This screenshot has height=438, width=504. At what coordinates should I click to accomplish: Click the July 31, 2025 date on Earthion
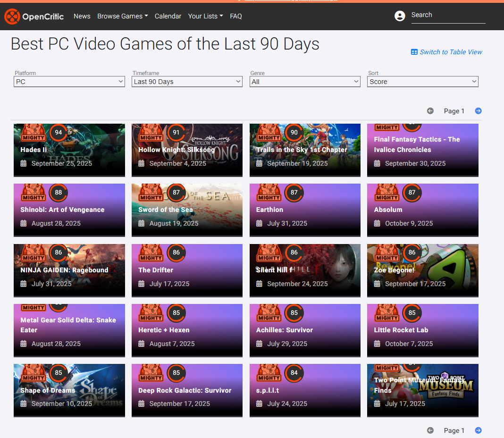pyautogui.click(x=287, y=223)
